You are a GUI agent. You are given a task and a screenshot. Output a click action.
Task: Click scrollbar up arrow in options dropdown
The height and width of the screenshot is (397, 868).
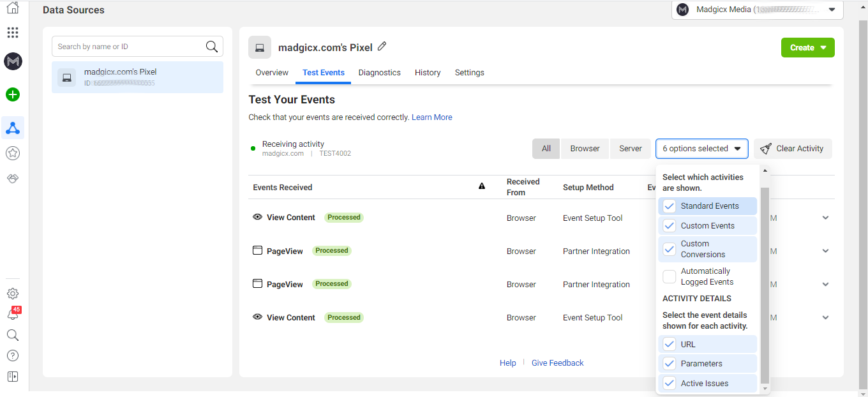[x=765, y=170]
